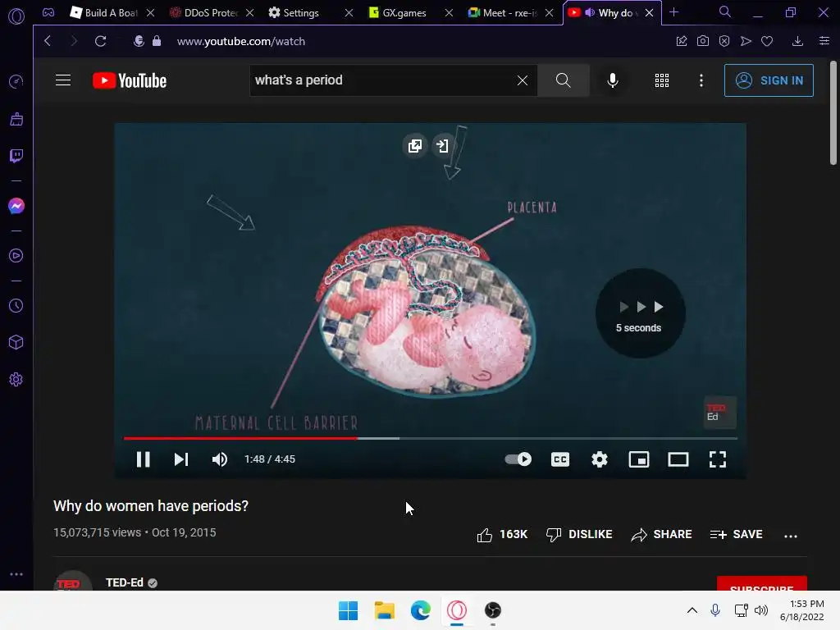Open more actions ellipsis under video

coord(791,536)
